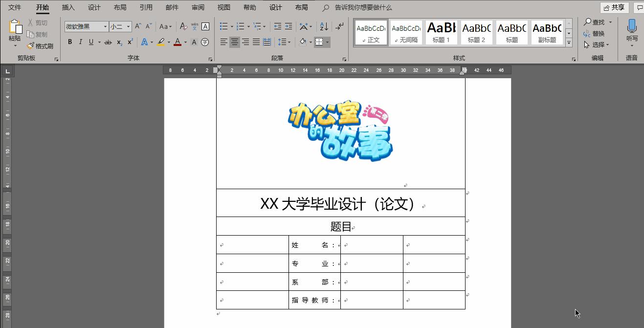The width and height of the screenshot is (644, 328).
Task: Apply the 标题 1 style
Action: coord(441,32)
